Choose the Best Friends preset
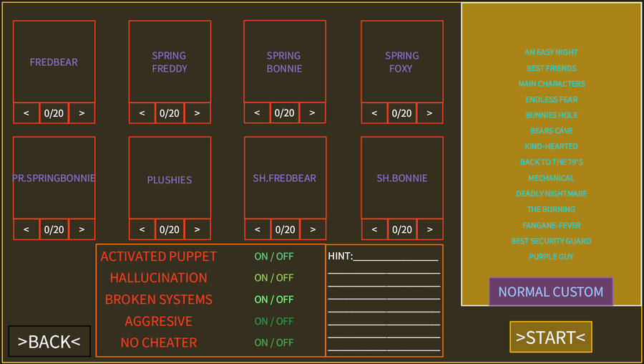644x364 pixels. [551, 68]
